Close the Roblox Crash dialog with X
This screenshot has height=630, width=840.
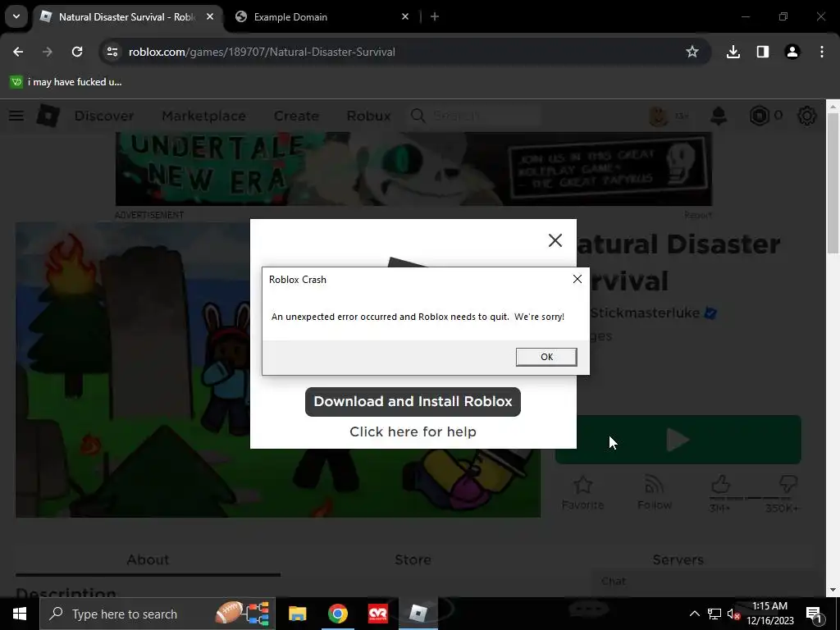[x=577, y=279]
